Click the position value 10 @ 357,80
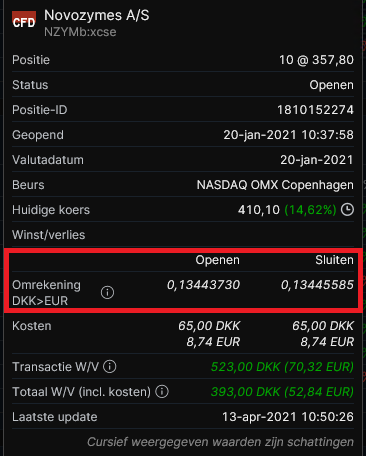The height and width of the screenshot is (456, 366). click(316, 60)
